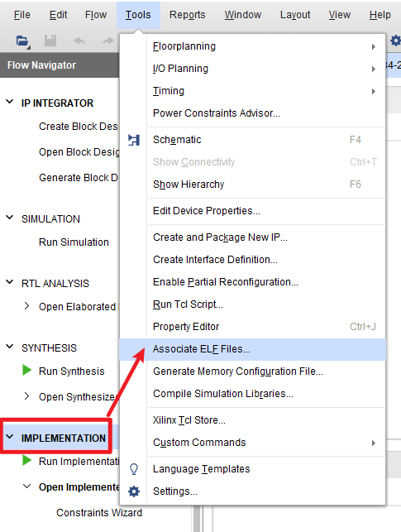Click the green Run Synthesis play icon
This screenshot has height=532, width=401.
click(x=26, y=370)
